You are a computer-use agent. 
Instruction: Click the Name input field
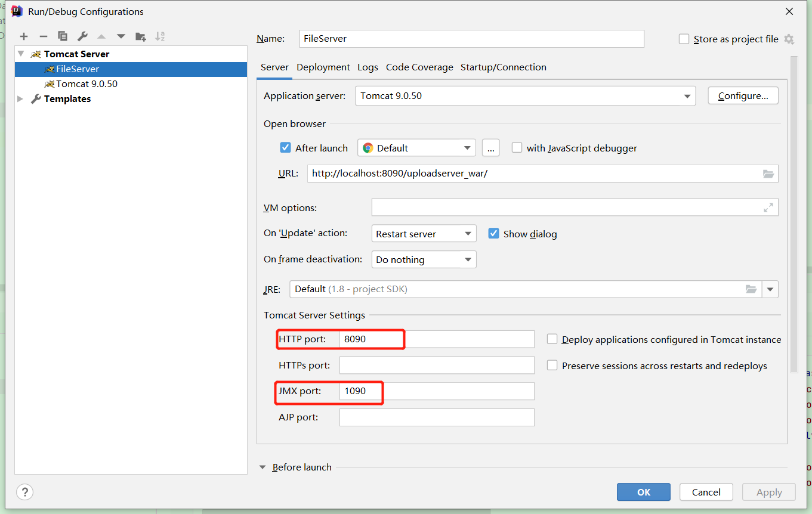click(x=471, y=39)
